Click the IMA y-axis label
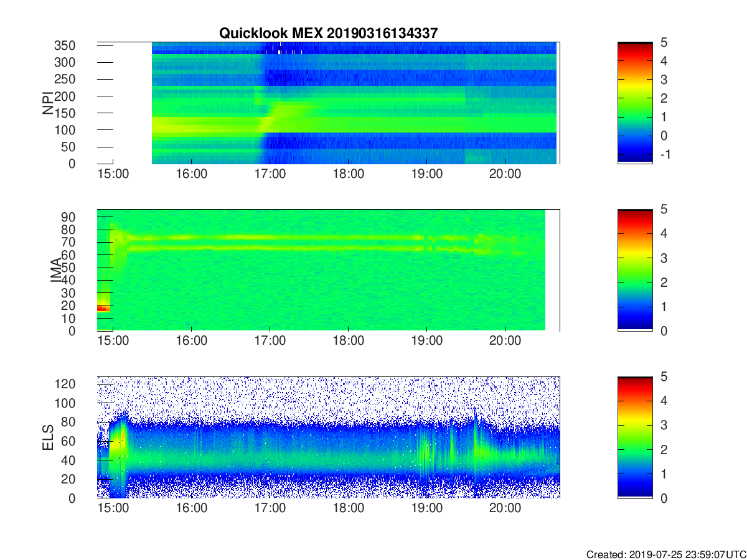The height and width of the screenshot is (560, 747). point(55,270)
